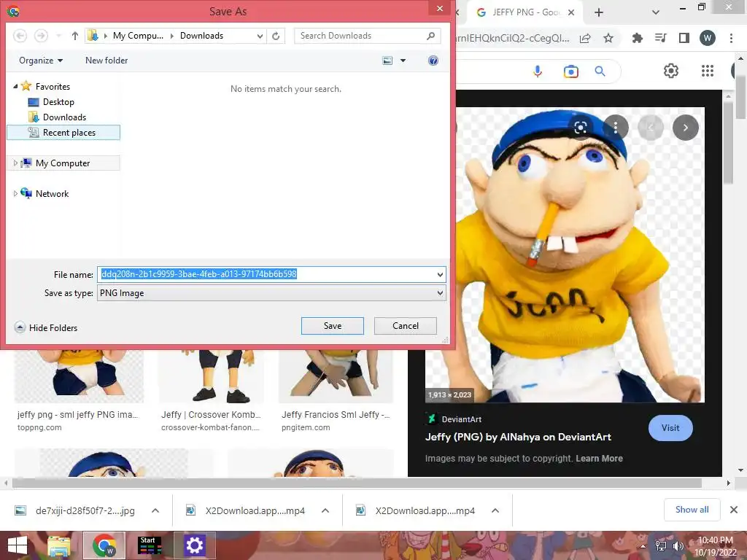Open the Organize menu
Image resolution: width=747 pixels, height=560 pixels.
pyautogui.click(x=41, y=61)
